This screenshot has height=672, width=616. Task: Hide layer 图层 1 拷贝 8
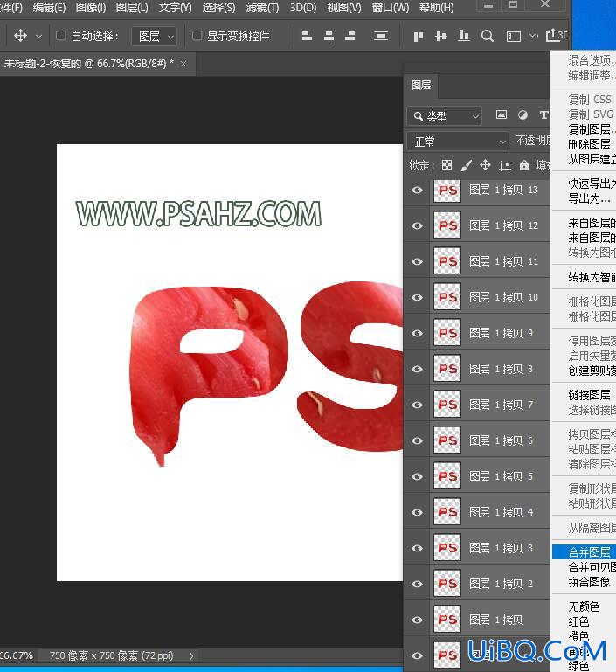tap(418, 369)
